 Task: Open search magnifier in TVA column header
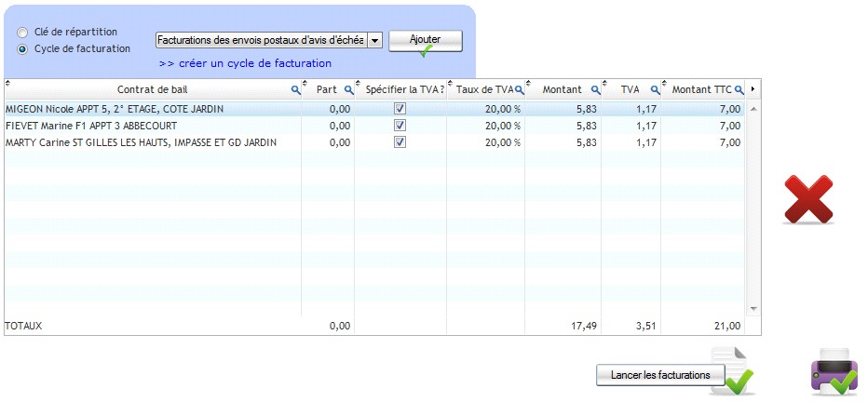(655, 89)
